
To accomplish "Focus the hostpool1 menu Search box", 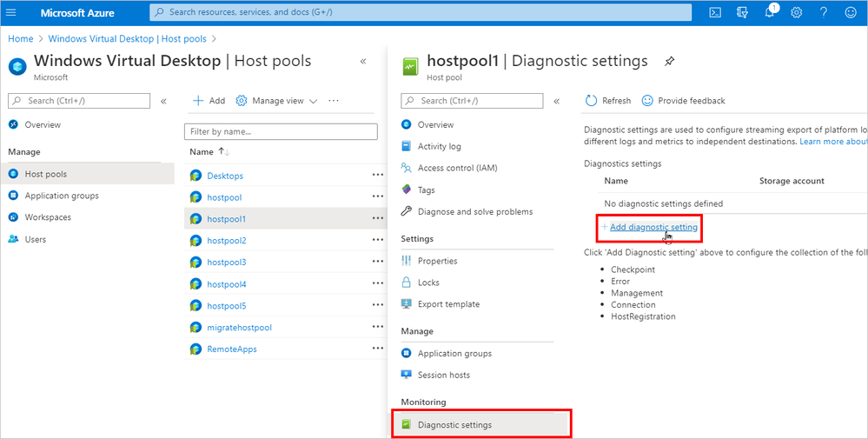I will [x=472, y=101].
